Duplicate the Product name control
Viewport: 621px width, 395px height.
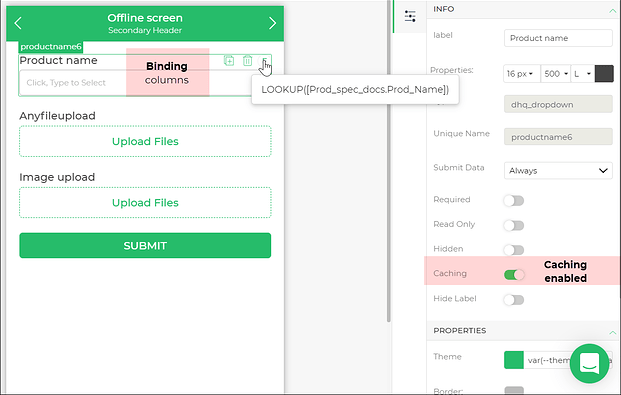(x=229, y=61)
